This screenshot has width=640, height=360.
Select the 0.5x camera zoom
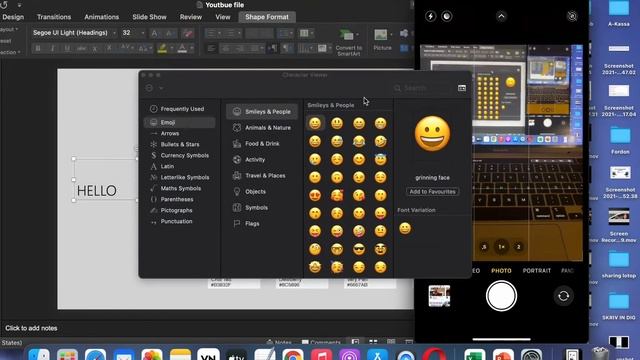pyautogui.click(x=484, y=247)
